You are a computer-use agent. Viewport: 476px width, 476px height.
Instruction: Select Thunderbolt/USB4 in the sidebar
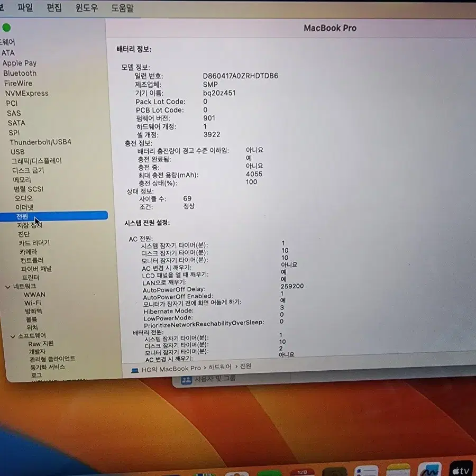click(x=40, y=142)
